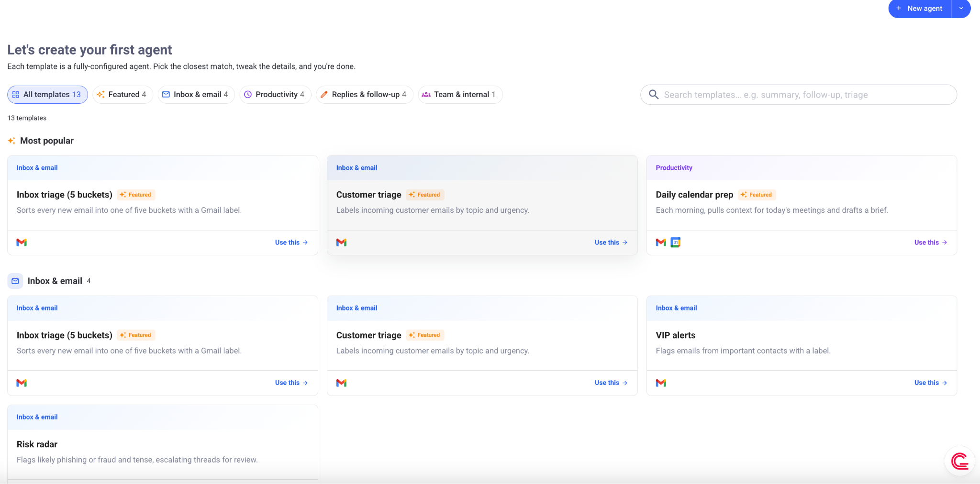The height and width of the screenshot is (484, 980).
Task: Use this on VIP alerts card
Action: [x=931, y=383]
